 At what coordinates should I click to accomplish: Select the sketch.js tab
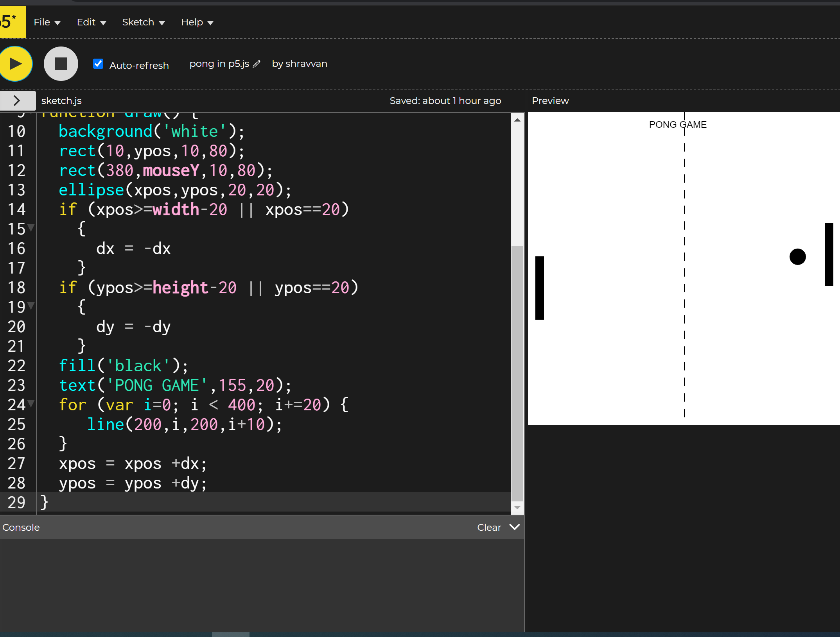tap(61, 100)
